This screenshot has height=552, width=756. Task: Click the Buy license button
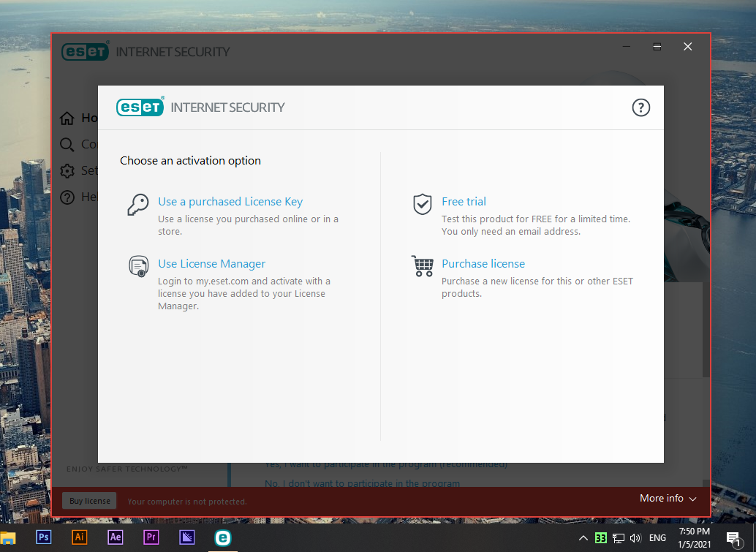click(90, 501)
